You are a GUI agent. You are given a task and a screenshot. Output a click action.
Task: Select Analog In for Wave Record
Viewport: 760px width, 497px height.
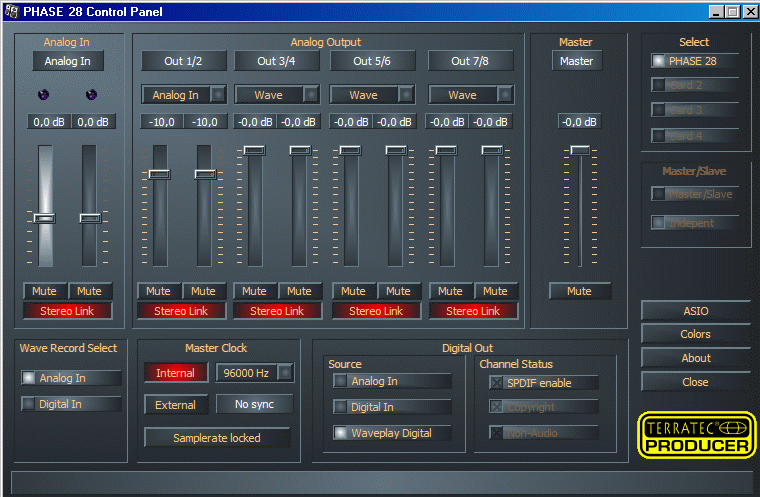pyautogui.click(x=29, y=378)
